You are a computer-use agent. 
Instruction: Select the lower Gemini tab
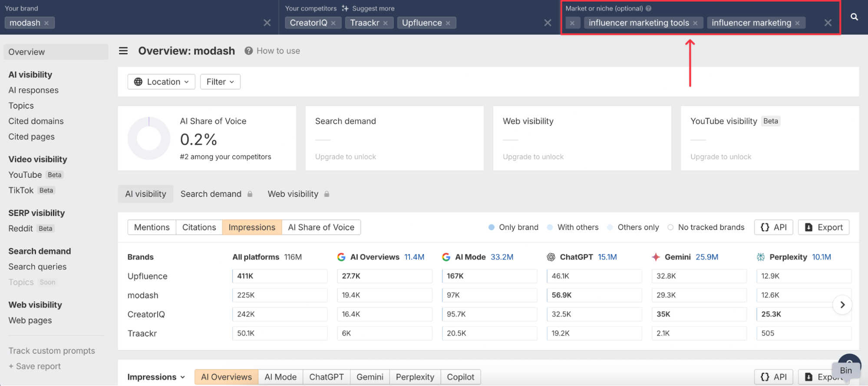(x=370, y=377)
